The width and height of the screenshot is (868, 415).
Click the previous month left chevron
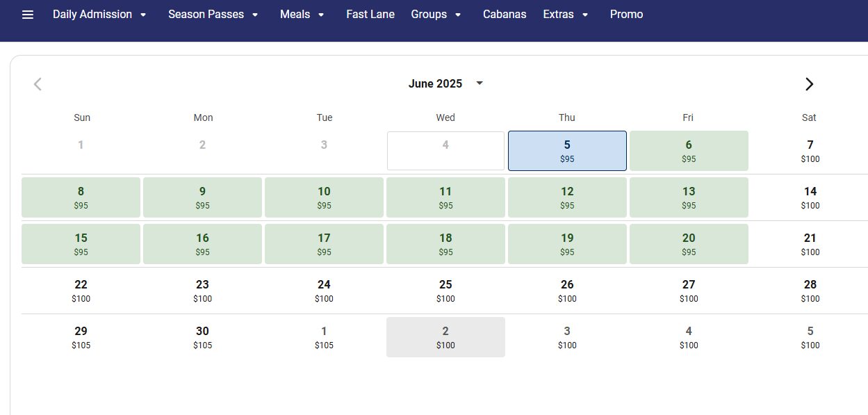38,84
